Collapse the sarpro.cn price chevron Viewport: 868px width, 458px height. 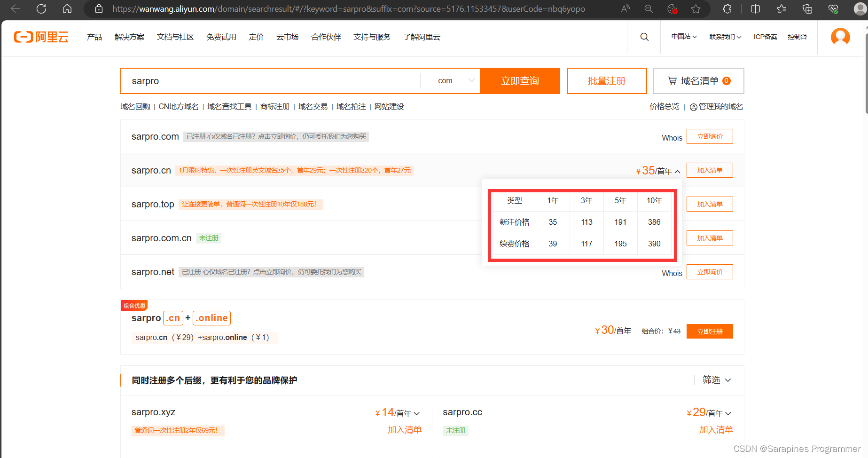coord(678,172)
